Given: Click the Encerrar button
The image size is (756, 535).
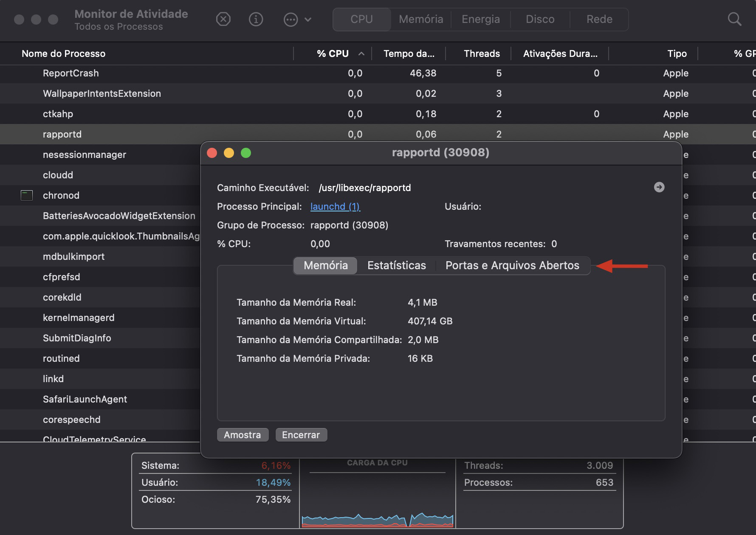Looking at the screenshot, I should click(x=301, y=434).
